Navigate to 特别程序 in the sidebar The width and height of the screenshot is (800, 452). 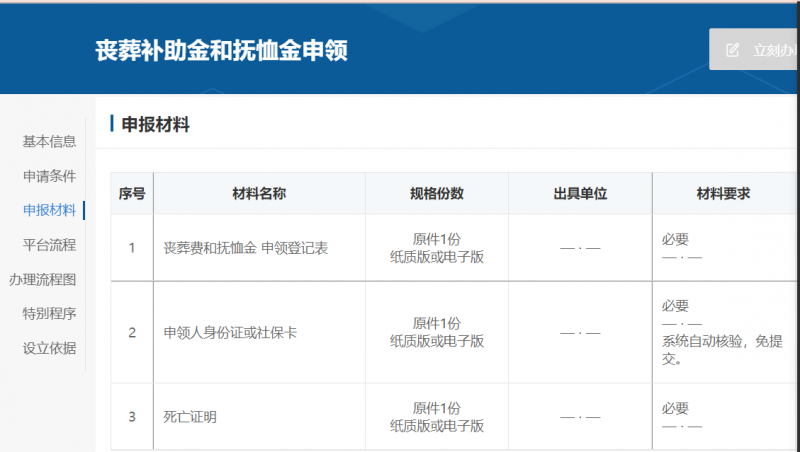click(x=49, y=313)
